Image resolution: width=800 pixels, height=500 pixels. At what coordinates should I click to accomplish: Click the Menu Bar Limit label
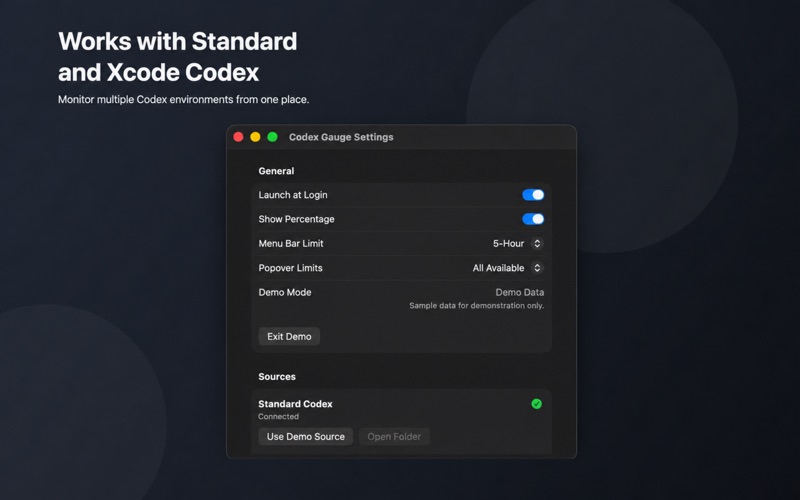point(291,243)
